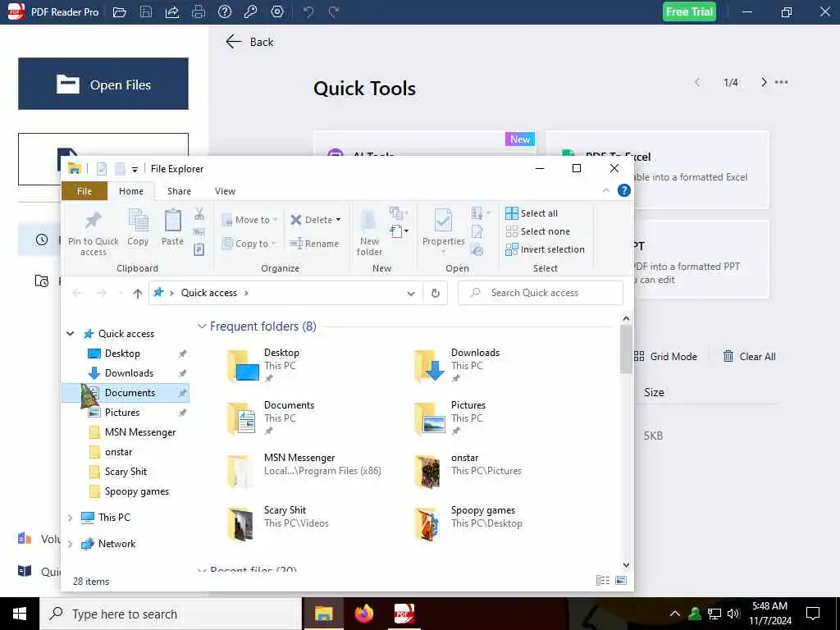
Task: Collapse Quick access in navigation tree
Action: coord(71,334)
